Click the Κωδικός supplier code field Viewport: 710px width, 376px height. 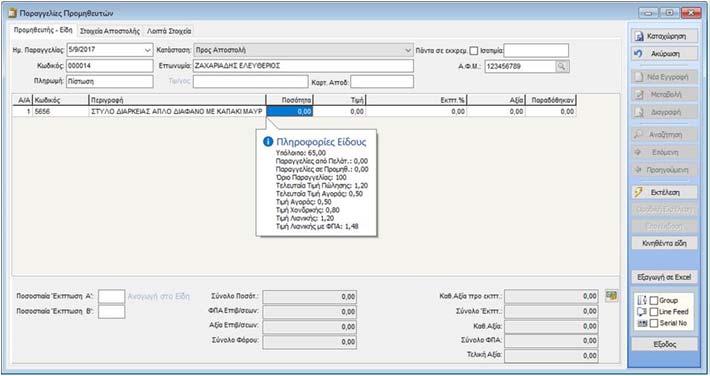(110, 66)
